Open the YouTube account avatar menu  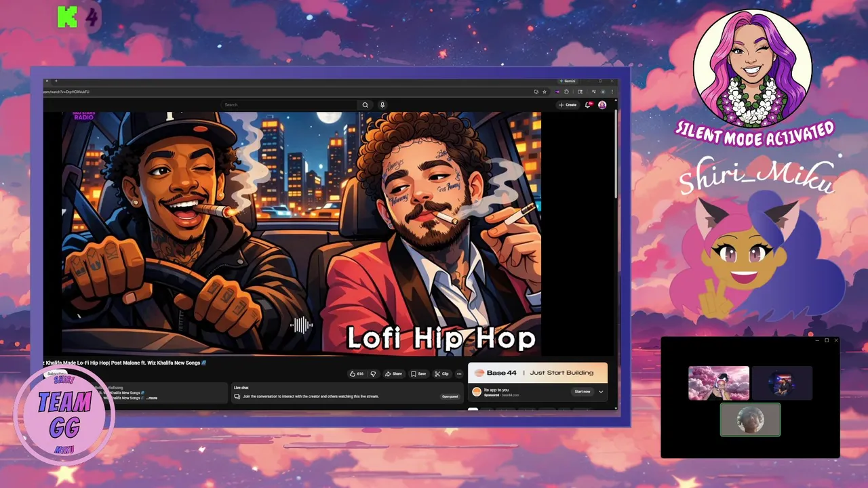coord(602,105)
